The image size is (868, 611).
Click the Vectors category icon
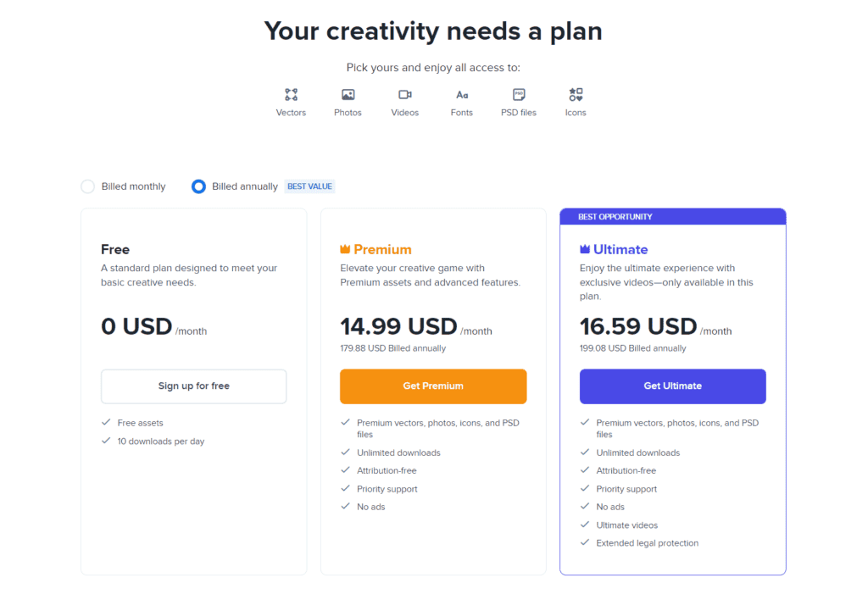tap(291, 94)
